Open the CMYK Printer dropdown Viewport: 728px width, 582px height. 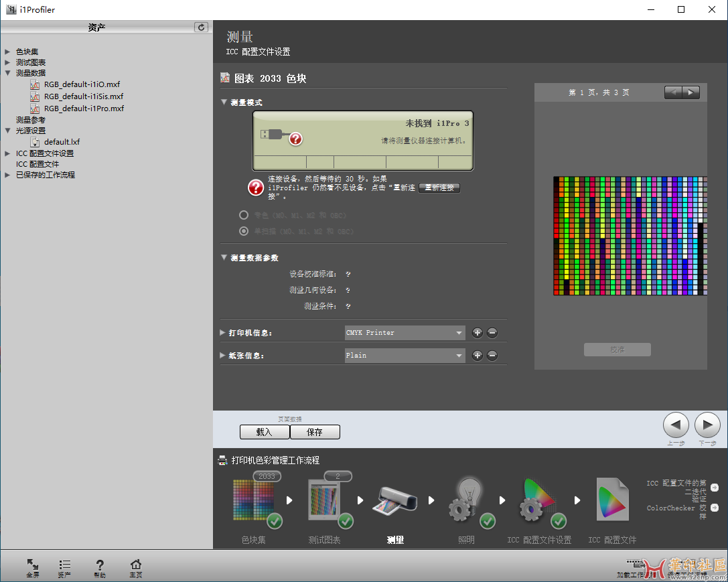tap(405, 333)
